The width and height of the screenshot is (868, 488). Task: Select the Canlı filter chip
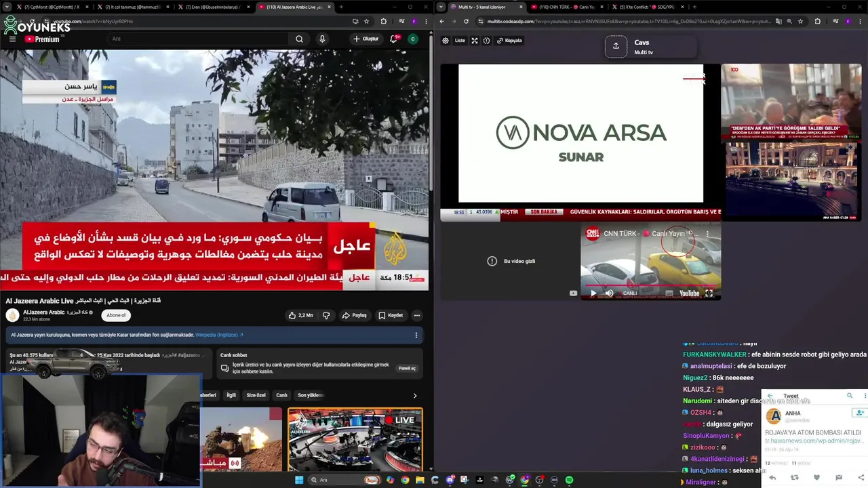281,395
